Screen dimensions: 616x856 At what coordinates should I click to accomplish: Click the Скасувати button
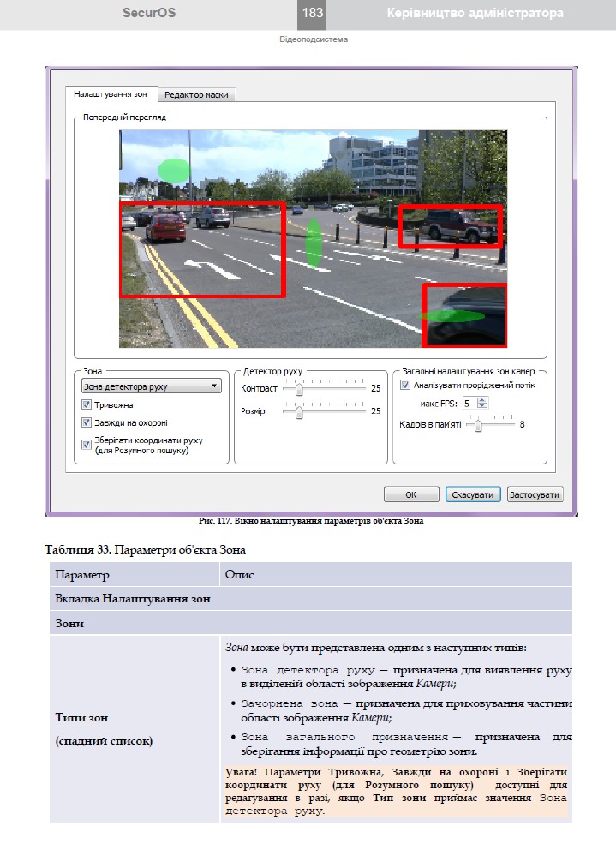[x=473, y=494]
